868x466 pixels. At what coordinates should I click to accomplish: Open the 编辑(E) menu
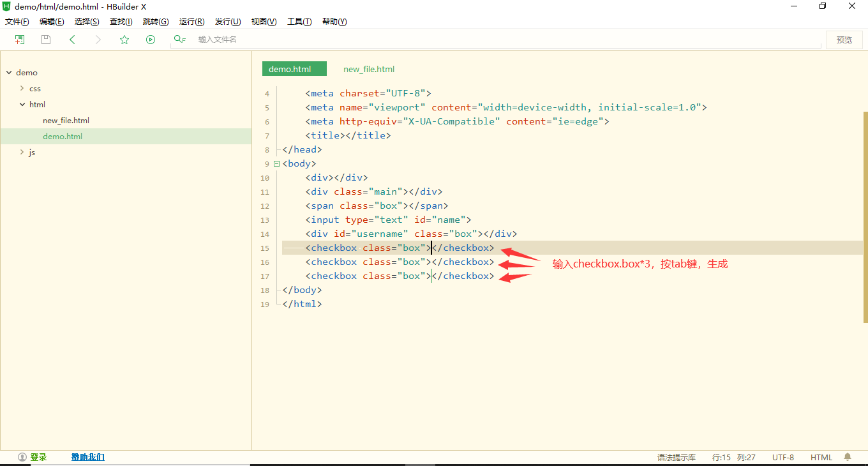click(52, 22)
